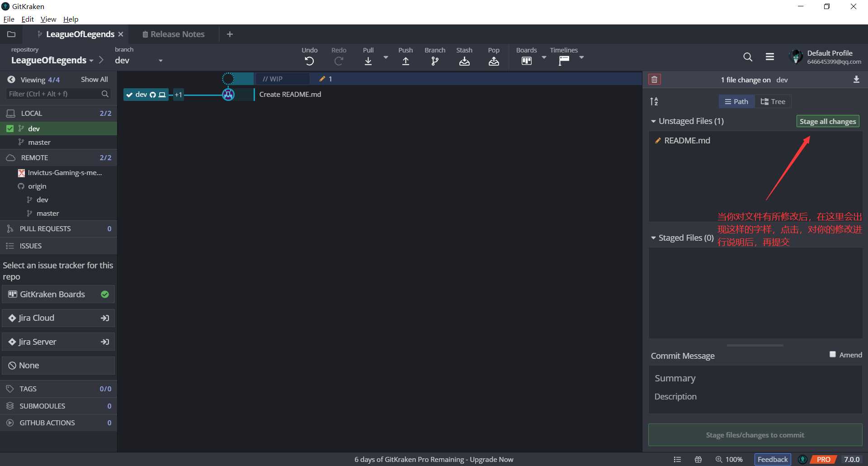Discard all changes with trash icon
The image size is (868, 466).
click(x=654, y=80)
